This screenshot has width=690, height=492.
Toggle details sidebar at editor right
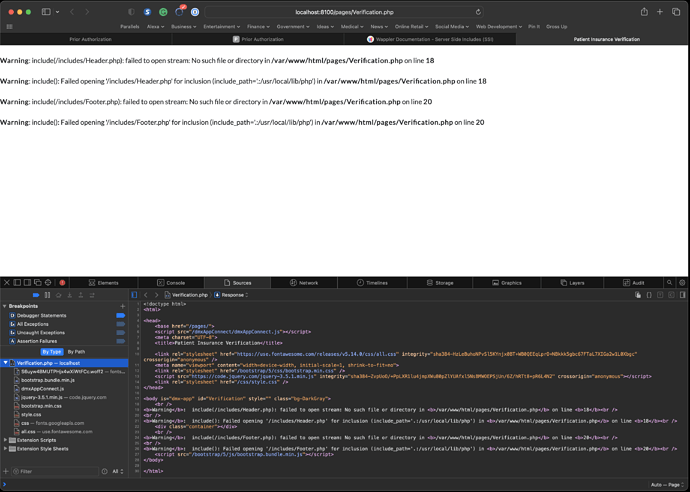coord(683,295)
